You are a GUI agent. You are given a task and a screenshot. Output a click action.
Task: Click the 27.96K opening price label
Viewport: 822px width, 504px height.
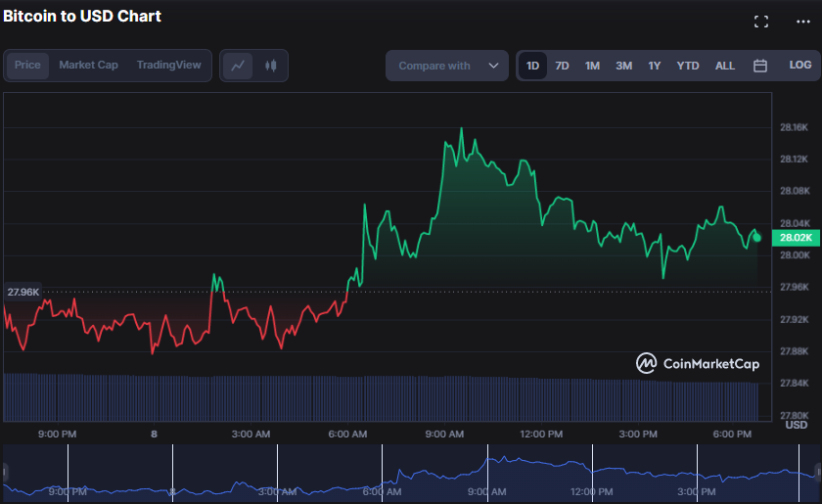pos(23,292)
